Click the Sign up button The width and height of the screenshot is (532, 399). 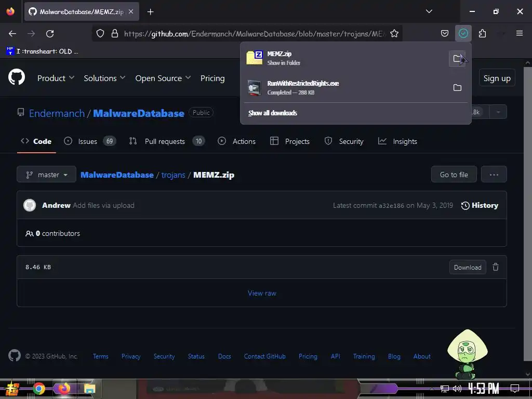pos(497,78)
